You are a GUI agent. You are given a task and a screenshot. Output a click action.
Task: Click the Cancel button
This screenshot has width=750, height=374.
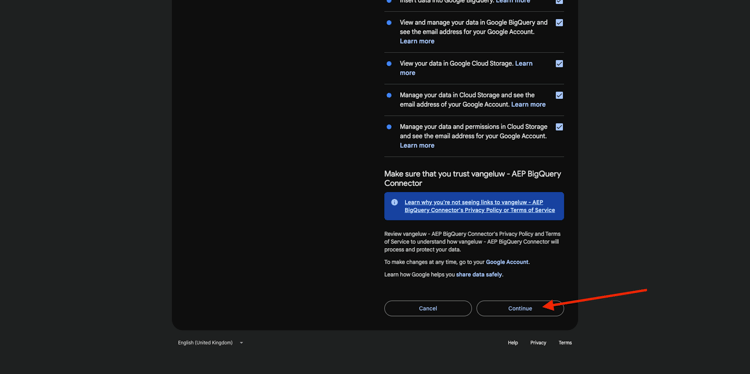pos(428,308)
